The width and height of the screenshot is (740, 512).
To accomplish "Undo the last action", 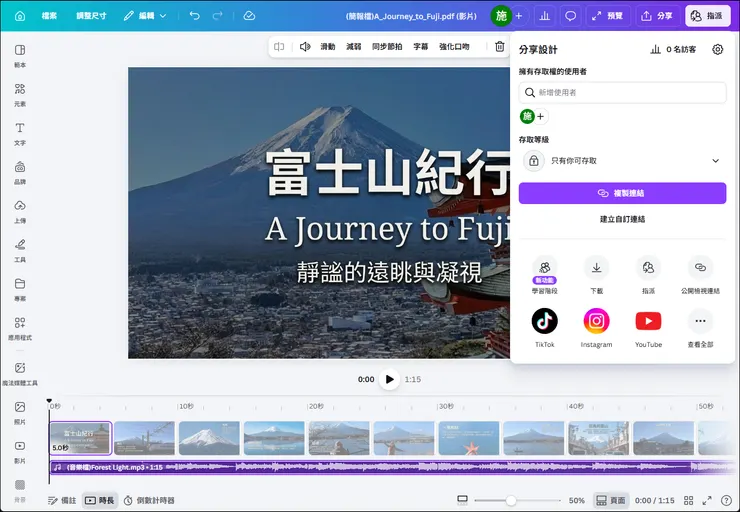I will [194, 16].
